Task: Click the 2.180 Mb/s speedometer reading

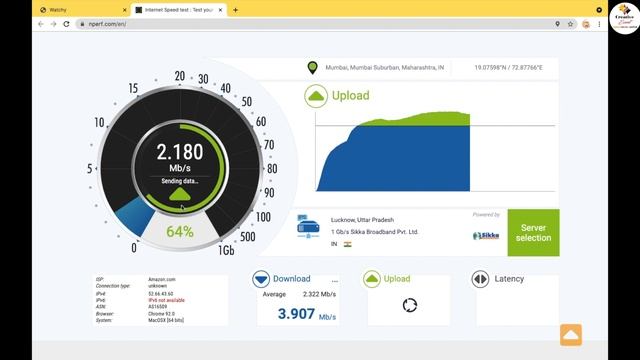Action: [x=180, y=157]
